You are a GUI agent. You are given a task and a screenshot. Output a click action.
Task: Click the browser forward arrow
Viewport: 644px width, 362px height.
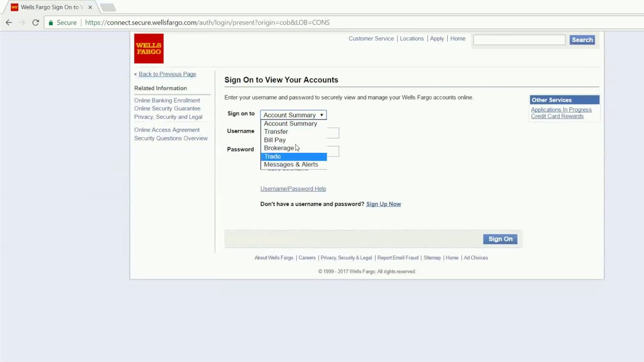coord(22,22)
